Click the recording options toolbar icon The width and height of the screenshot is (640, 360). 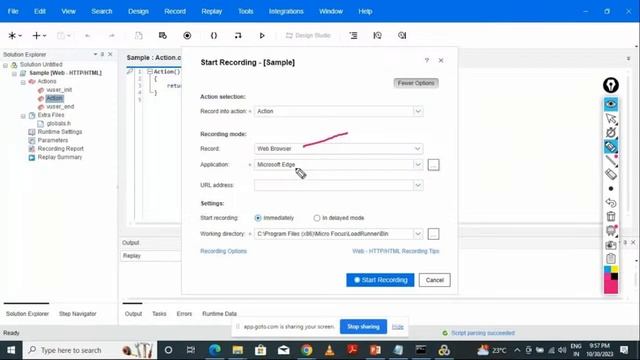162,36
